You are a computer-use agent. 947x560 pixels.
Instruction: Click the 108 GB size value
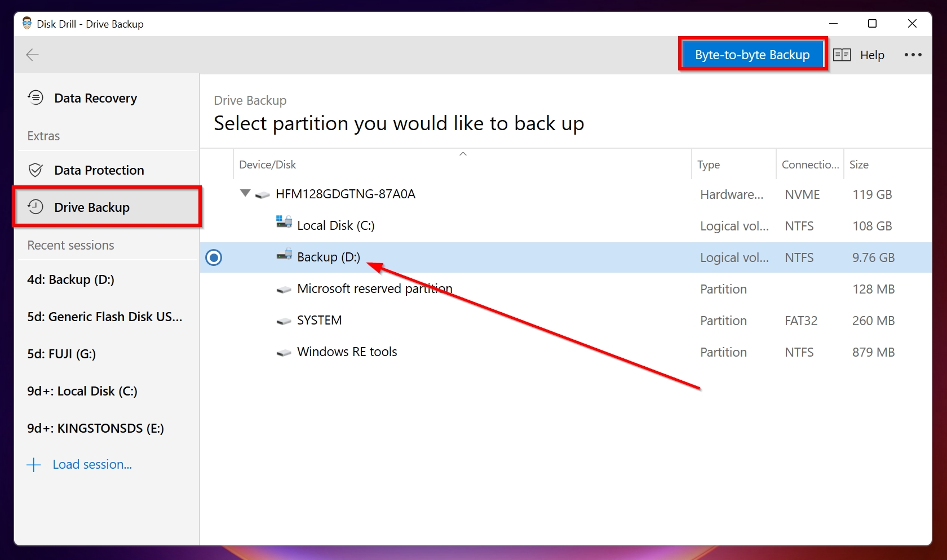pos(872,226)
